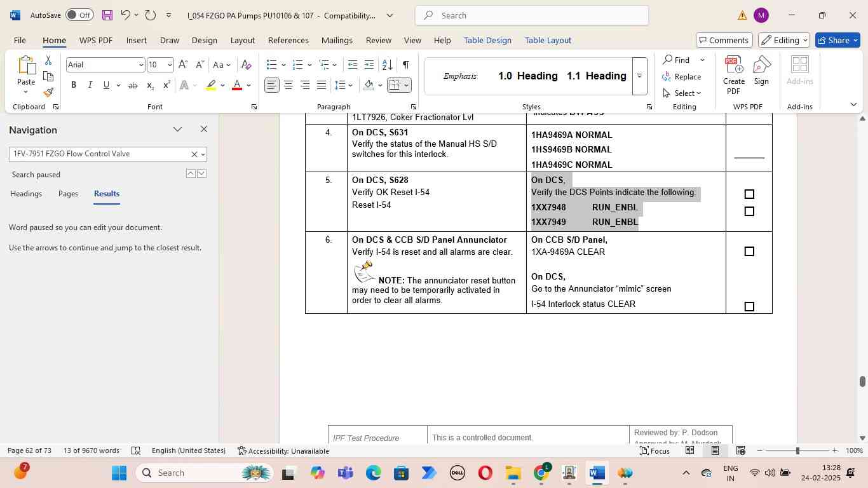This screenshot has width=868, height=488.
Task: Open the highlight color dropdown arrow
Action: (222, 85)
